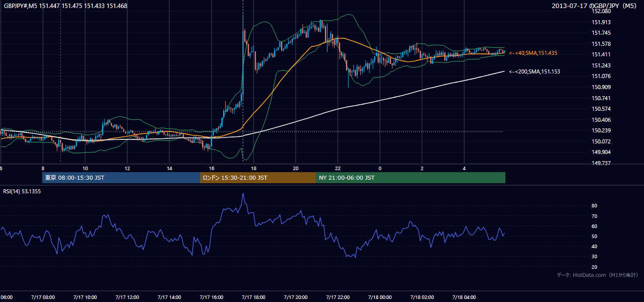644x302 pixels.
Task: Click the 7/17 18:00 time axis label
Action: click(x=253, y=297)
